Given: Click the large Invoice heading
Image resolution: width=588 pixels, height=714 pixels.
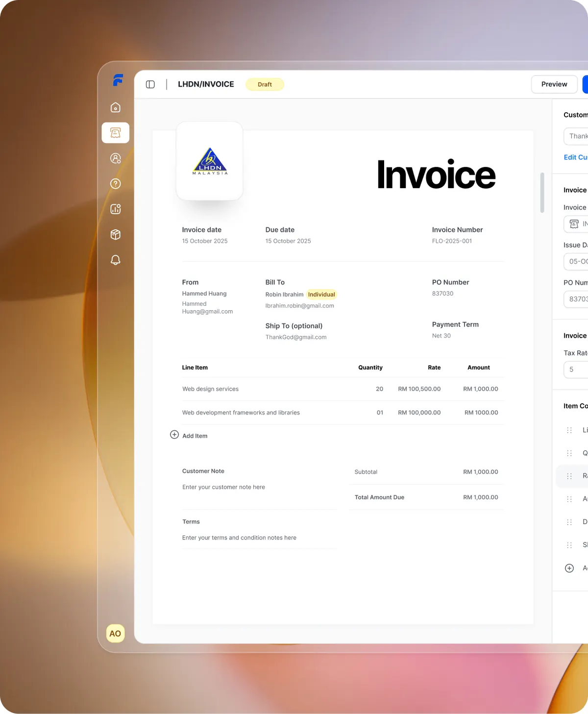Looking at the screenshot, I should click(x=436, y=174).
